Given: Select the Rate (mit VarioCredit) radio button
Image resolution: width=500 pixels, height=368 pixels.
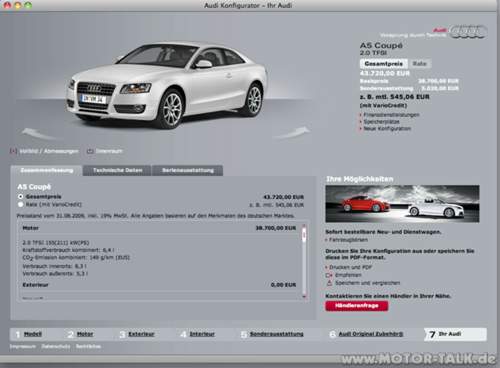Looking at the screenshot, I should pyautogui.click(x=21, y=204).
